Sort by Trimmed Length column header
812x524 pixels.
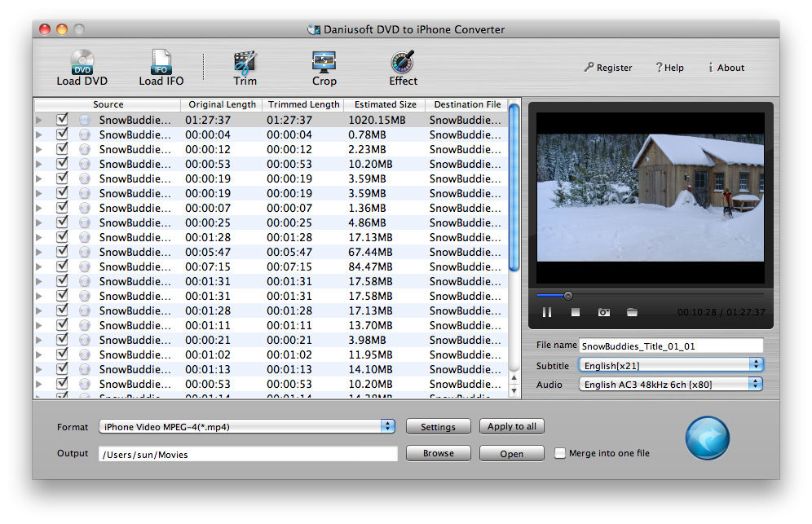303,104
